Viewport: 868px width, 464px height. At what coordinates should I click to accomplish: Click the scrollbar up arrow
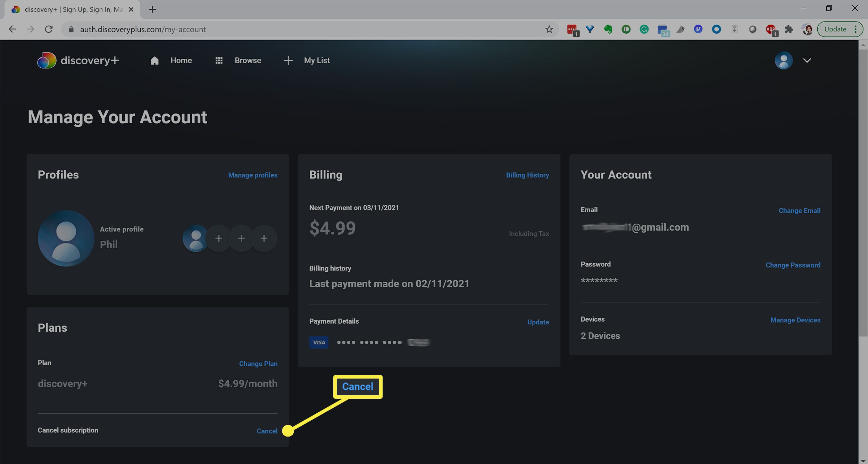[863, 44]
